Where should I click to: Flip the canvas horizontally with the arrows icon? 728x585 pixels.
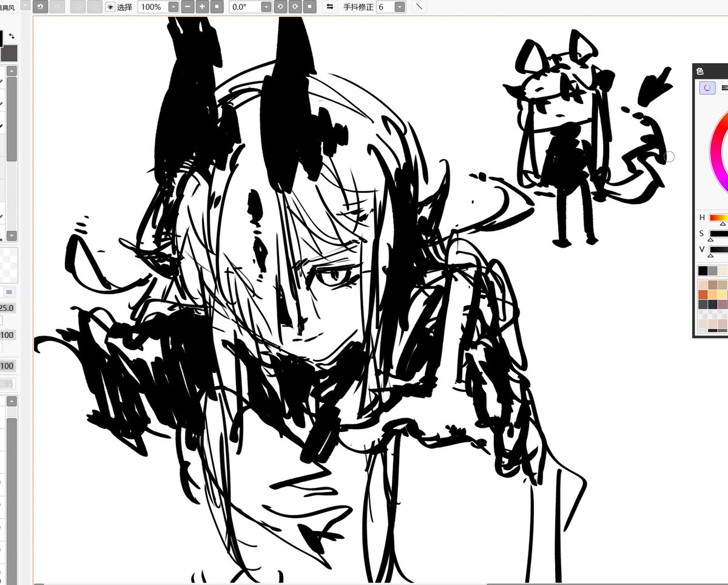tap(329, 7)
